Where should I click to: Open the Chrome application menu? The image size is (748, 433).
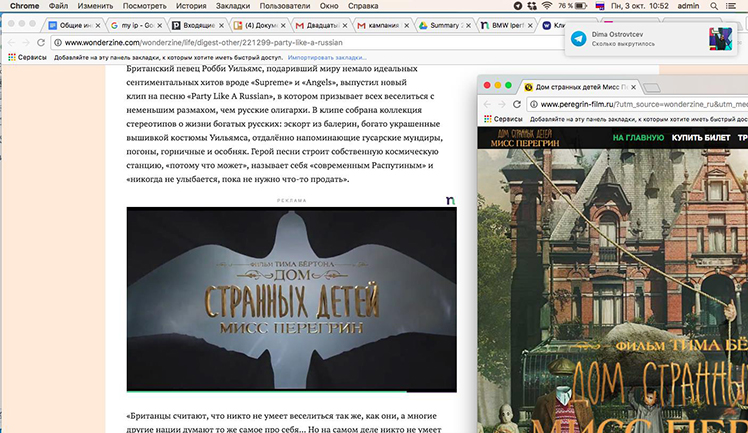[x=24, y=6]
